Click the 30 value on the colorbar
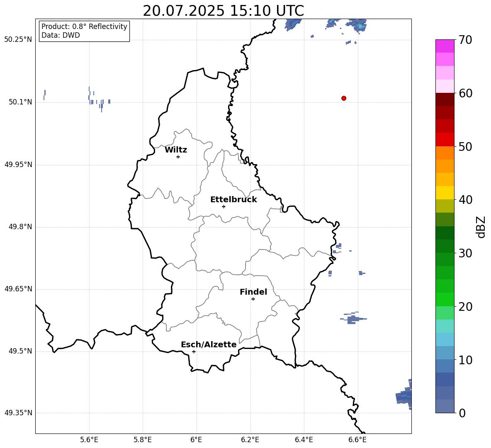 (x=465, y=253)
